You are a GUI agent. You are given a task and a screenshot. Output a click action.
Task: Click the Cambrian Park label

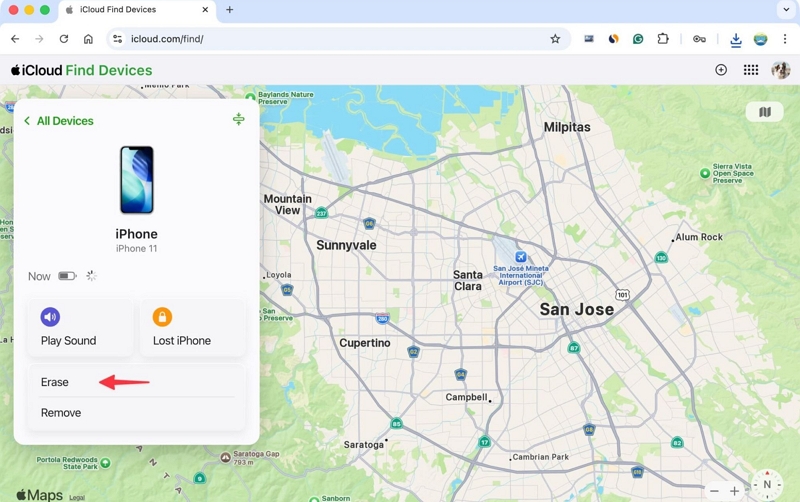[540, 457]
